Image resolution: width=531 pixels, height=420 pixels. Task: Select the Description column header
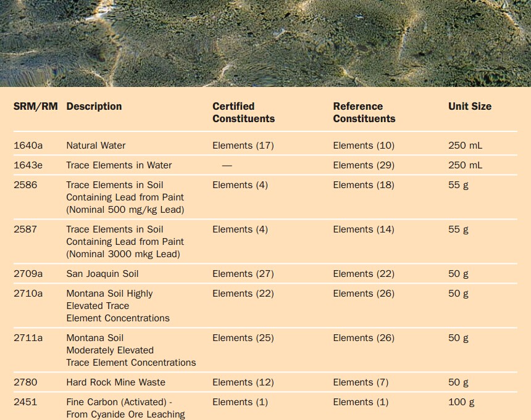pyautogui.click(x=94, y=106)
